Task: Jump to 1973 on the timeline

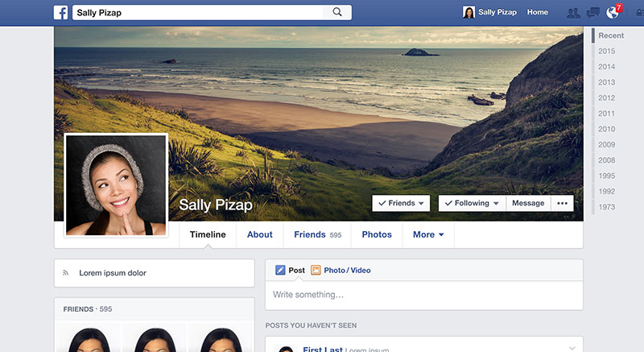Action: tap(607, 207)
